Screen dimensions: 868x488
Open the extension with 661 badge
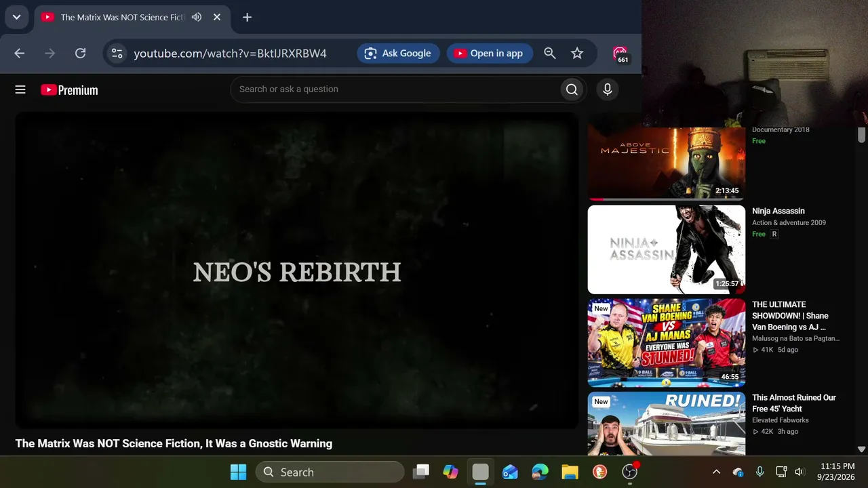pos(620,54)
